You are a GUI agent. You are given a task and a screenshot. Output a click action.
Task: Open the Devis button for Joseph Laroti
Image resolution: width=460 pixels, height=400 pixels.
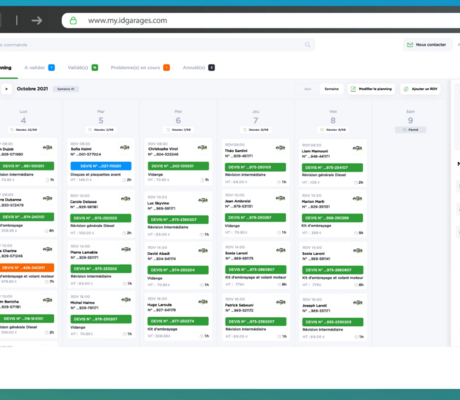pos(333,322)
